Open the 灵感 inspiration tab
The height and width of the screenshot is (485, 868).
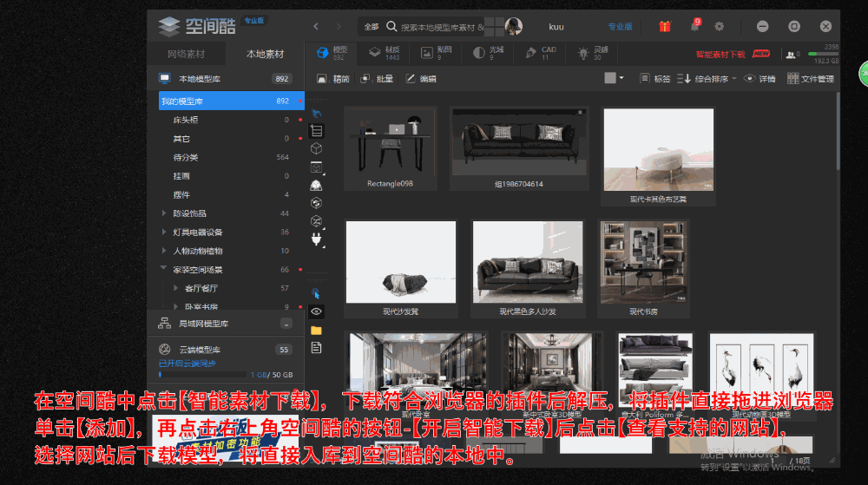click(x=592, y=53)
